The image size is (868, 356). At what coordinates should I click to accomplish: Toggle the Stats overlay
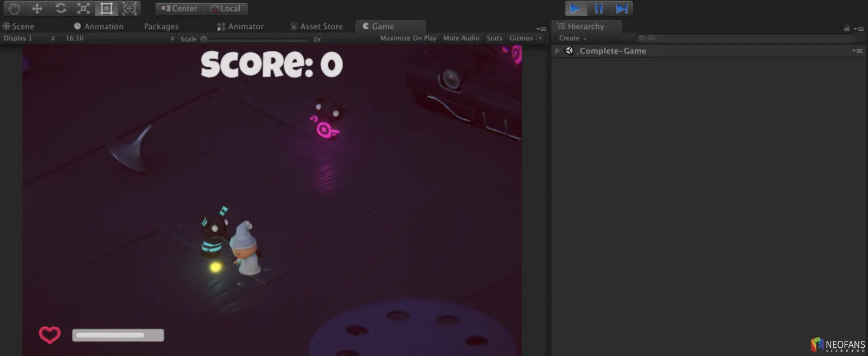494,38
